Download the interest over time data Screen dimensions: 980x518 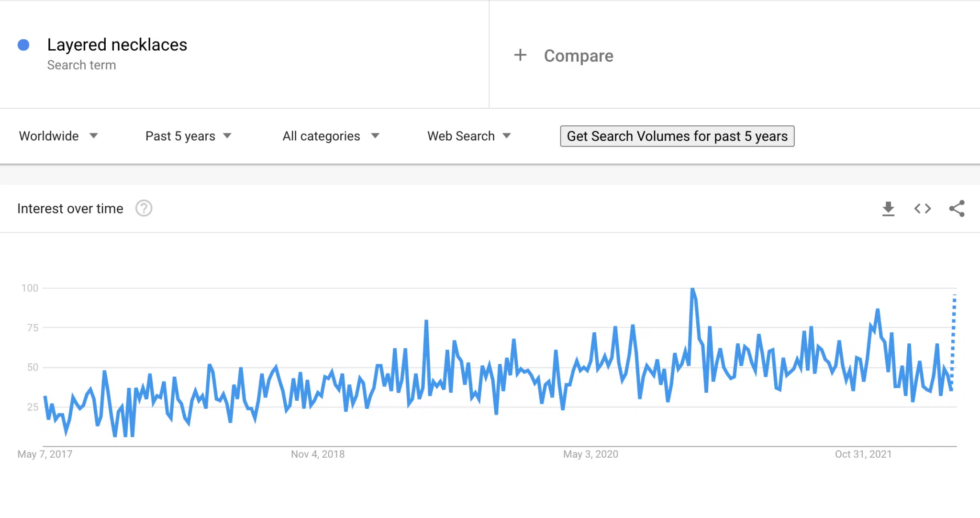coord(888,209)
